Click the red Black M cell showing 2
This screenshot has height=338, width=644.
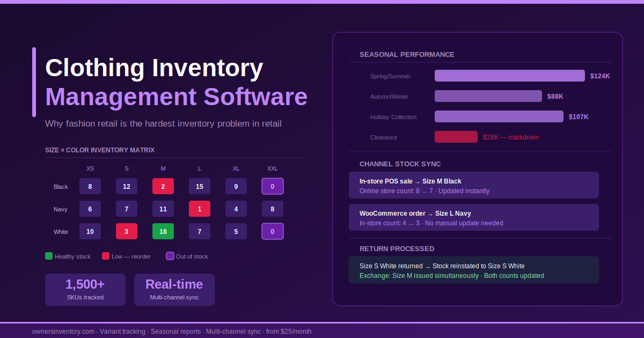pyautogui.click(x=163, y=186)
